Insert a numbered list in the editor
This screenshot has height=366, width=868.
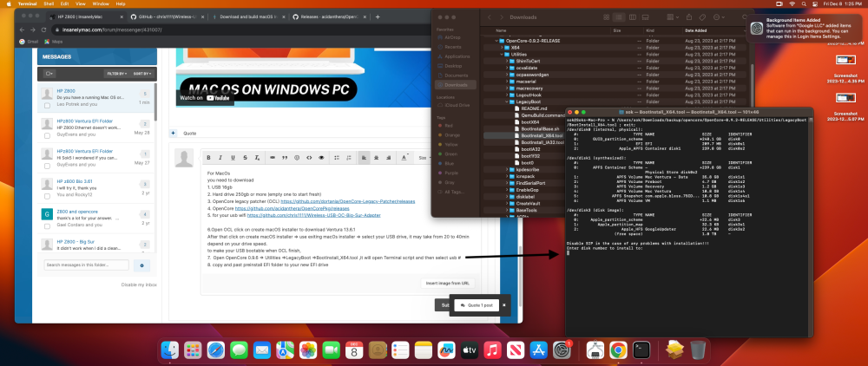point(349,158)
